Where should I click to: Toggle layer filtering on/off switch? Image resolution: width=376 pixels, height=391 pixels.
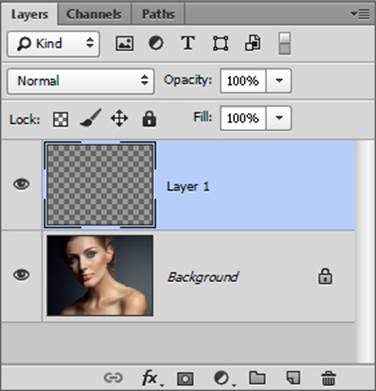[284, 44]
